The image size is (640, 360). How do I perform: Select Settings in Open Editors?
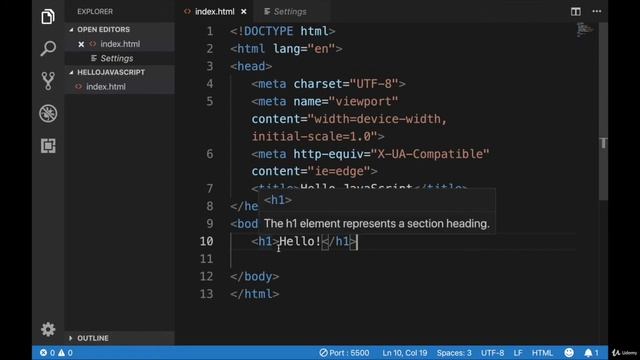[x=117, y=58]
